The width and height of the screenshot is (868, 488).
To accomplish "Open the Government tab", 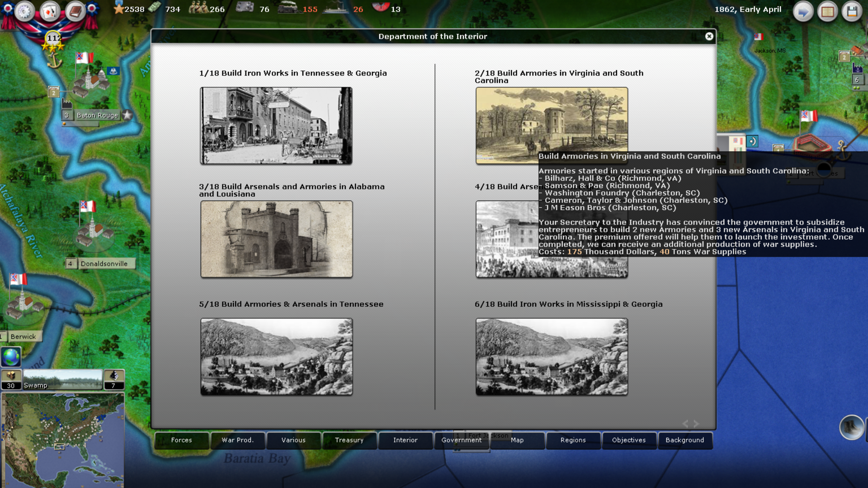I will [461, 440].
